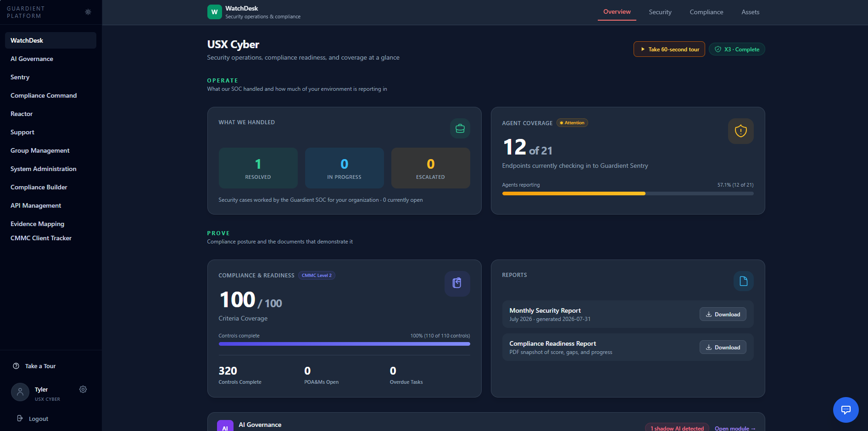Click the POA&Ms Open stat
This screenshot has height=431, width=868.
(x=321, y=375)
